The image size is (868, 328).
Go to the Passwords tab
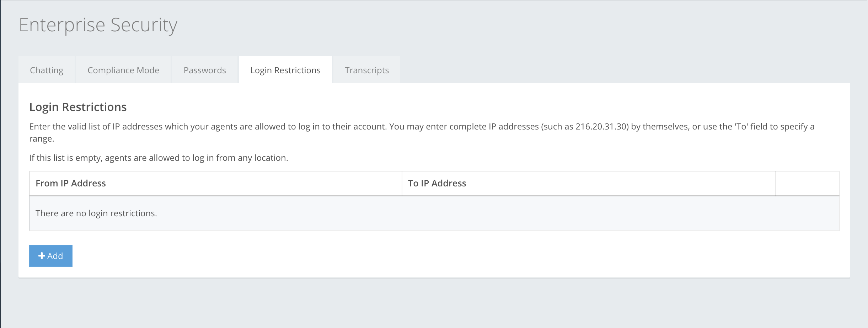[205, 70]
